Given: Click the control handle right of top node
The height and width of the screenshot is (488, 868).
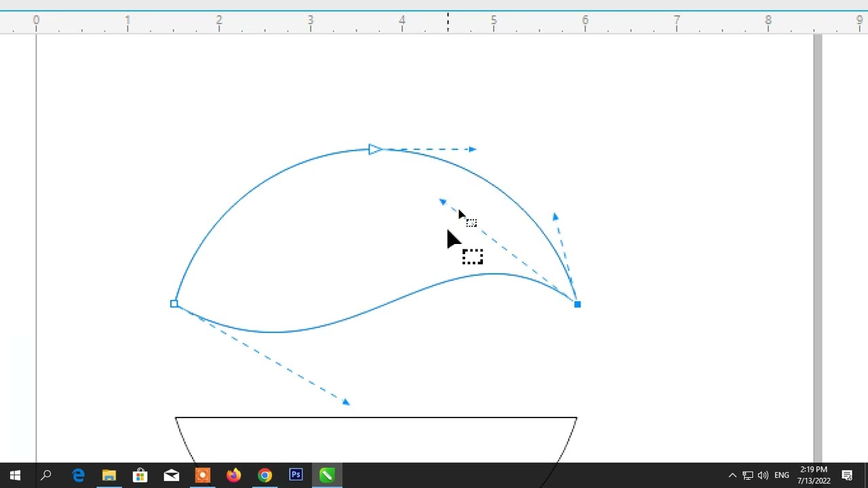Looking at the screenshot, I should pos(473,149).
